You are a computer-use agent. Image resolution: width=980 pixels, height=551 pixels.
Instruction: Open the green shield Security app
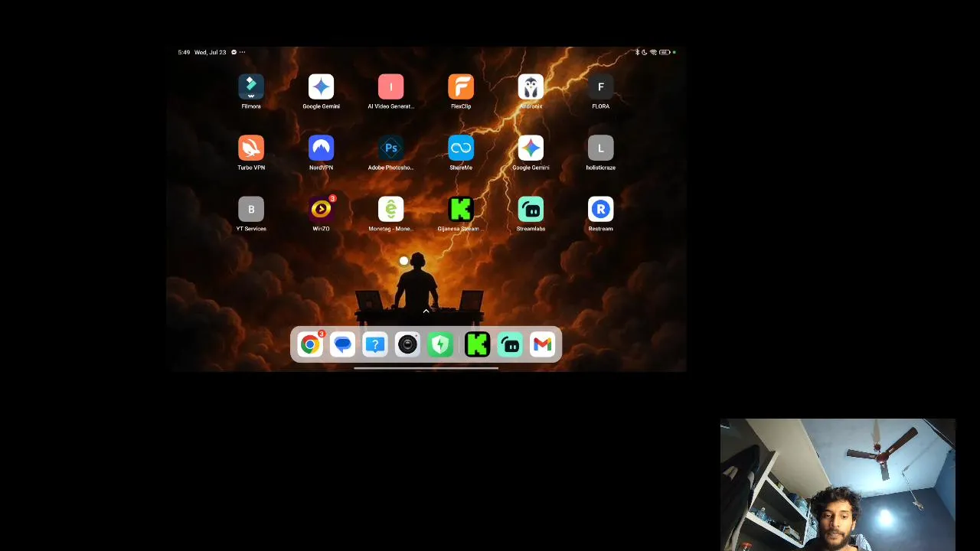(440, 344)
